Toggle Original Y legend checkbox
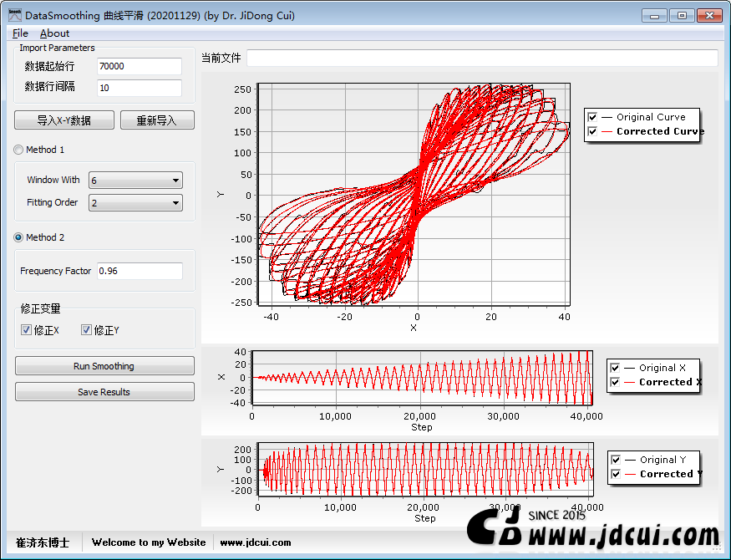Image resolution: width=731 pixels, height=560 pixels. pos(616,460)
